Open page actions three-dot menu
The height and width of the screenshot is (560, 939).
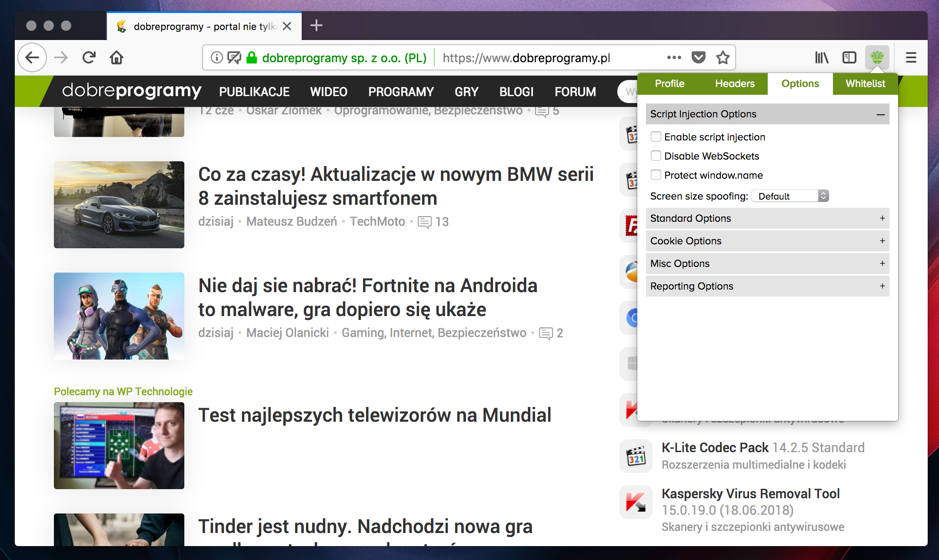[x=674, y=57]
